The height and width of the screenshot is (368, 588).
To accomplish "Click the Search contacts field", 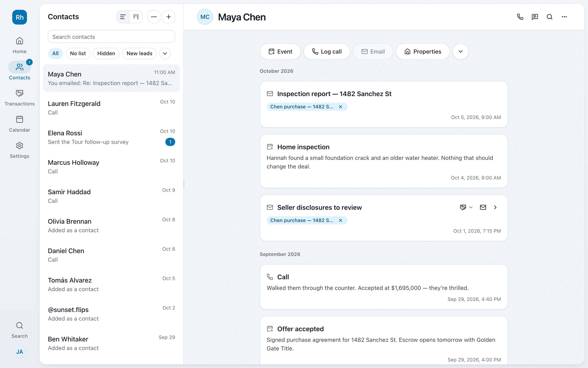I will click(111, 37).
